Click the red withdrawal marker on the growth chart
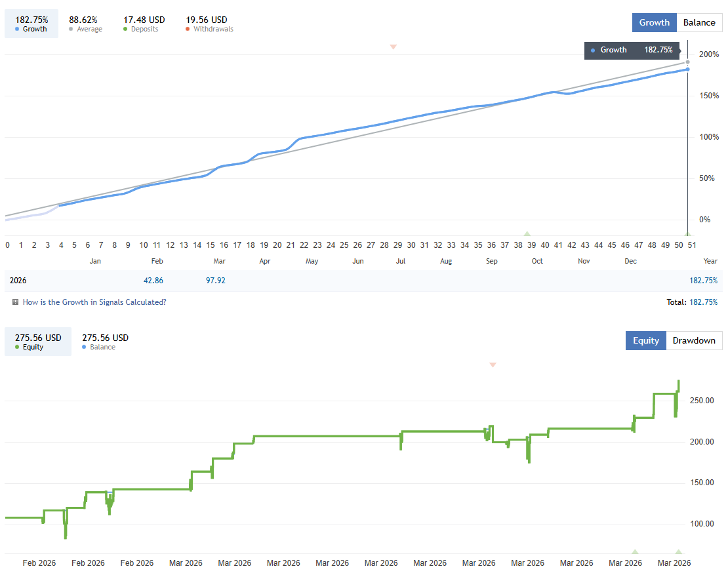Screen dimensions: 728x577 tap(394, 47)
